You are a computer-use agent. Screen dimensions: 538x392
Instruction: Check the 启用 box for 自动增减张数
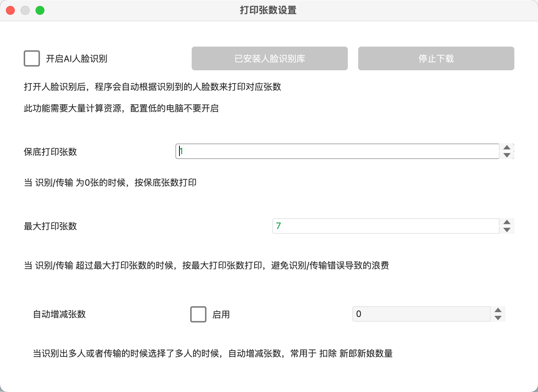(x=198, y=314)
